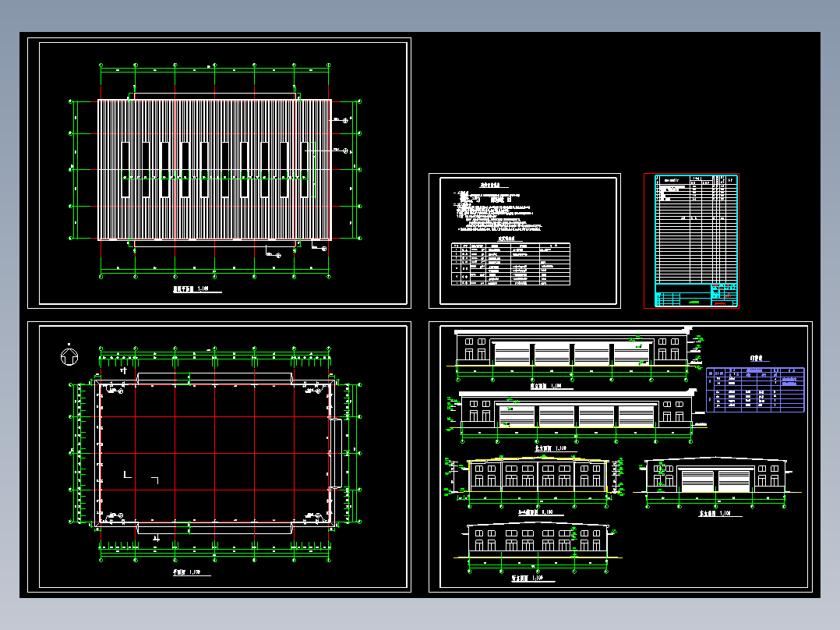Click the L-shaped section cut mark in floor plan
Viewport: 840px width, 630px height.
(127, 475)
